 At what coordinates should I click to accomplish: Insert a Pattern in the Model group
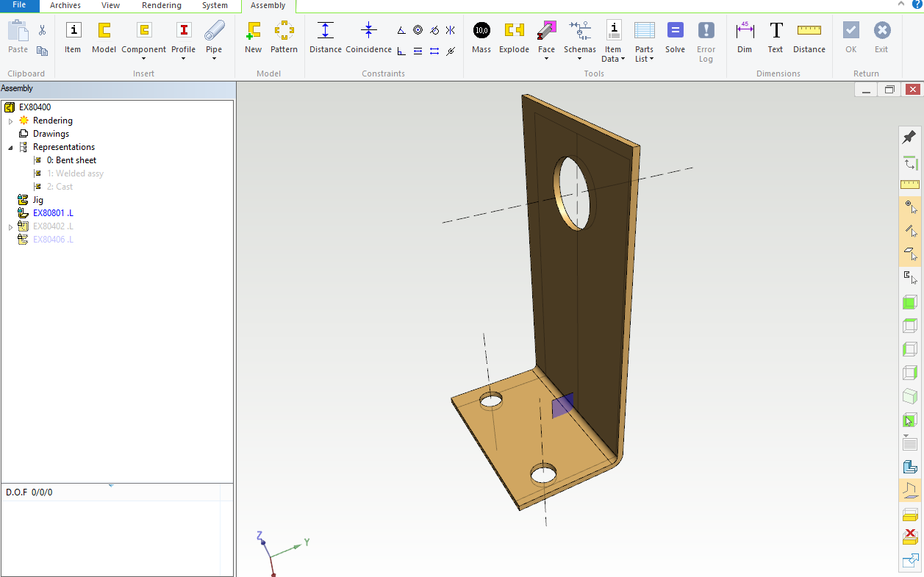pos(284,37)
